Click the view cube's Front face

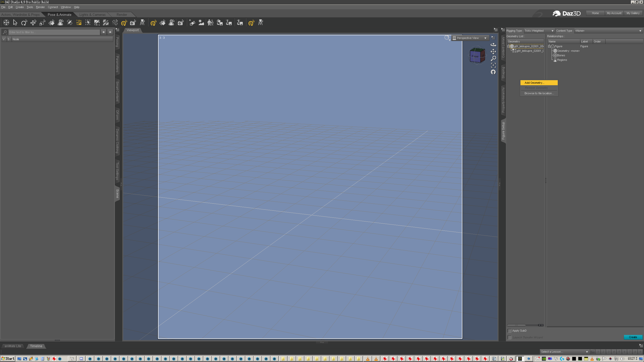(475, 57)
